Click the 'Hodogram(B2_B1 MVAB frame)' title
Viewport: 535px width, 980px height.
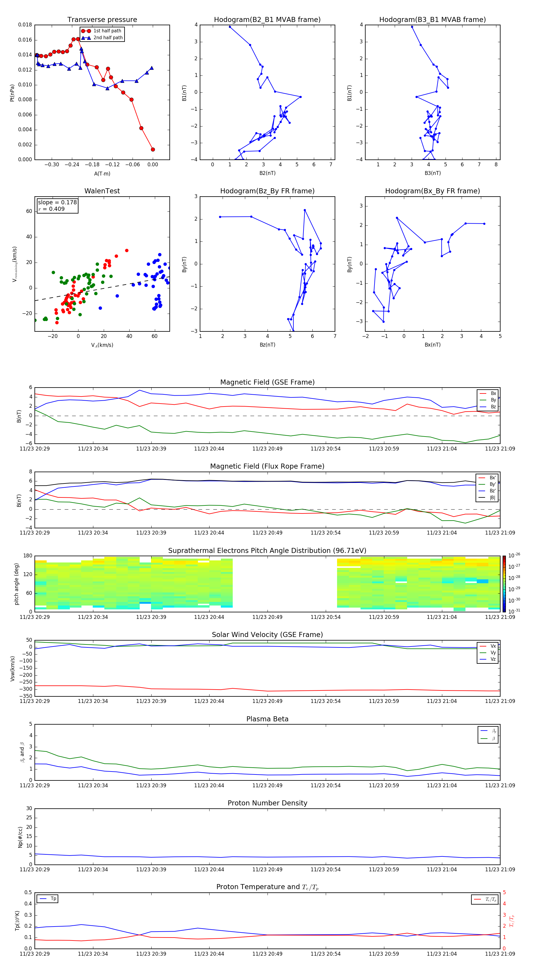(267, 20)
